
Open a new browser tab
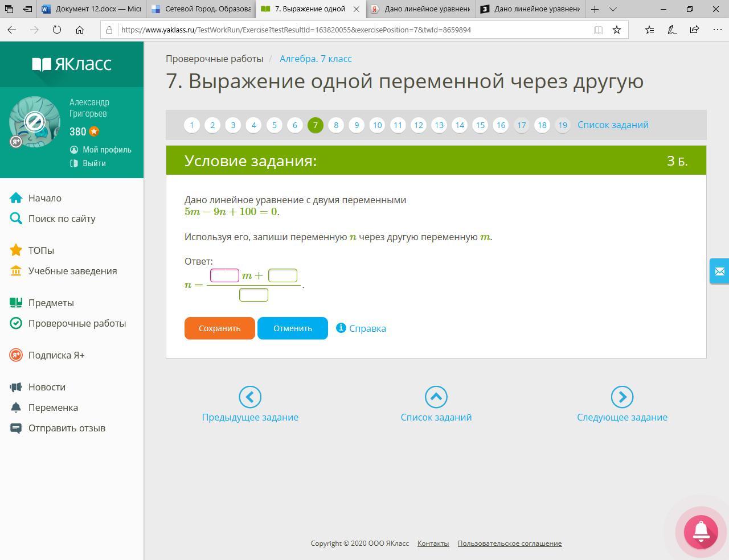pos(595,9)
